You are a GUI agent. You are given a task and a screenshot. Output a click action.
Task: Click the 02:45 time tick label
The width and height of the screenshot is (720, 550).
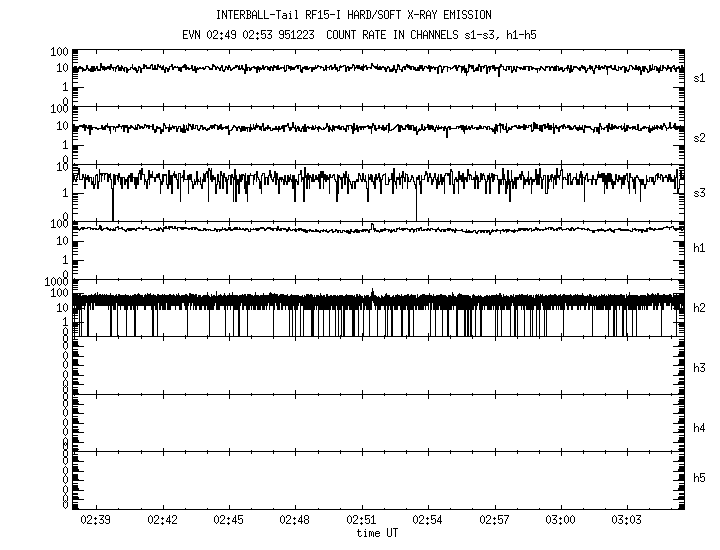coord(228,520)
